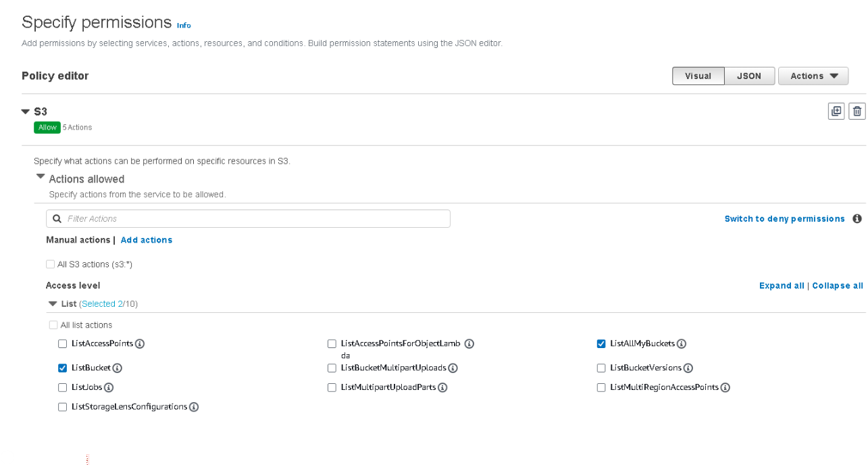Enable the ListBucketVersions checkbox
868x465 pixels.
click(601, 368)
